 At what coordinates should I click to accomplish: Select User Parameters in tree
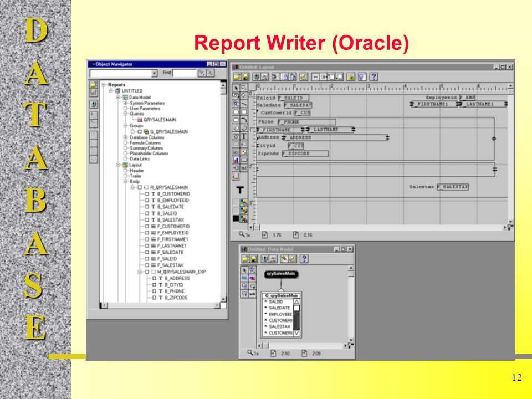[x=145, y=109]
